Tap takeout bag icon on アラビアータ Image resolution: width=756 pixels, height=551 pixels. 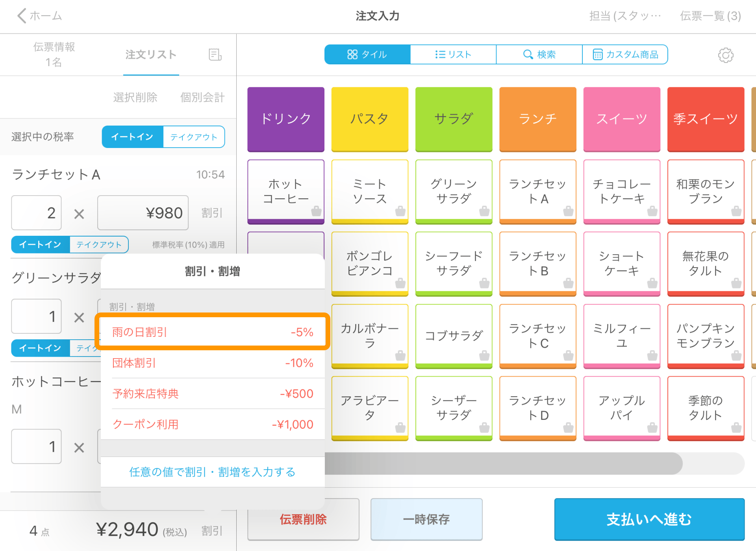pyautogui.click(x=400, y=428)
